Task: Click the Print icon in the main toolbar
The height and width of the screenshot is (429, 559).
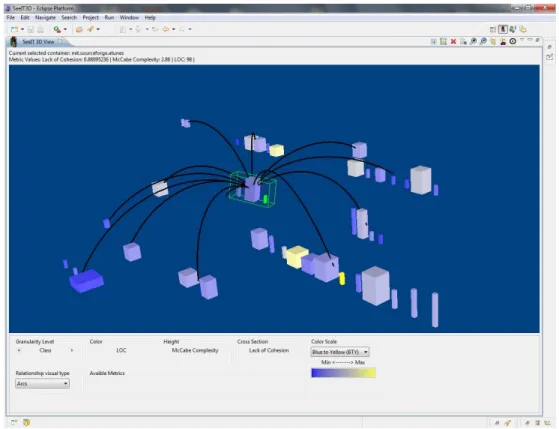Action: tap(40, 29)
